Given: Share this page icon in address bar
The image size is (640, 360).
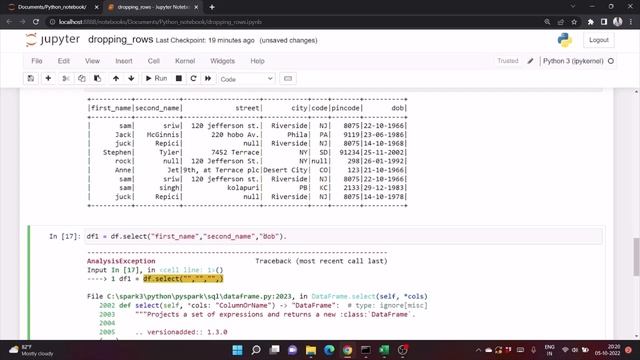Looking at the screenshot, I should [561, 22].
